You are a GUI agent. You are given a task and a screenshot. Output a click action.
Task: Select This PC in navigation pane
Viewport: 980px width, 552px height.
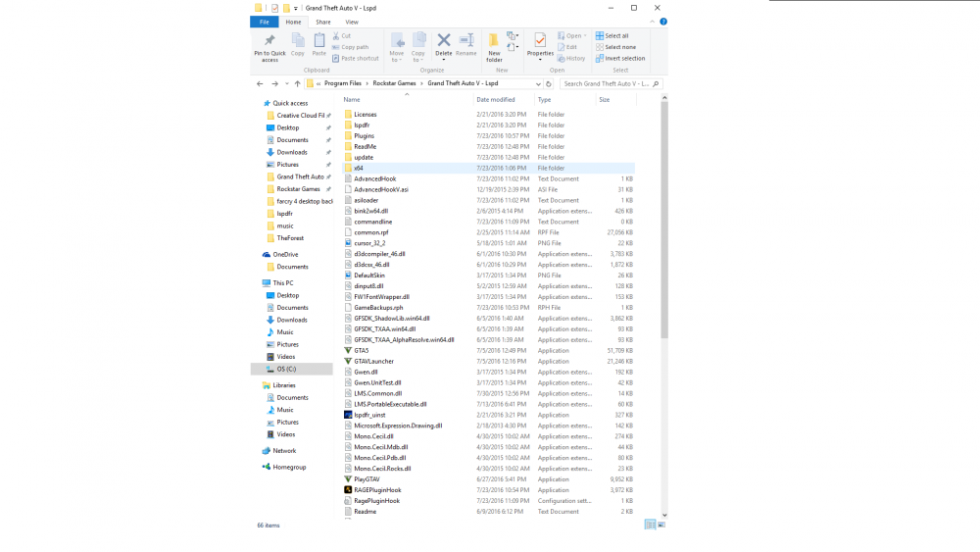coord(282,283)
